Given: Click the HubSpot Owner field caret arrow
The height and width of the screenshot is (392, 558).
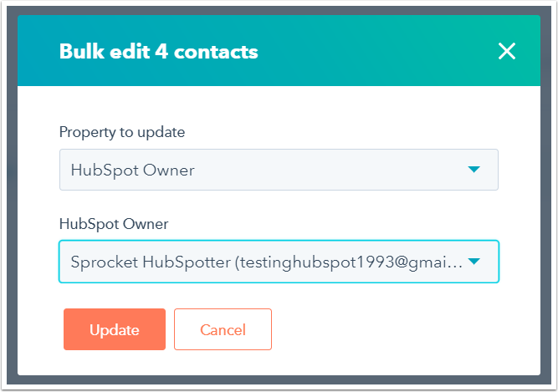Looking at the screenshot, I should 474,262.
